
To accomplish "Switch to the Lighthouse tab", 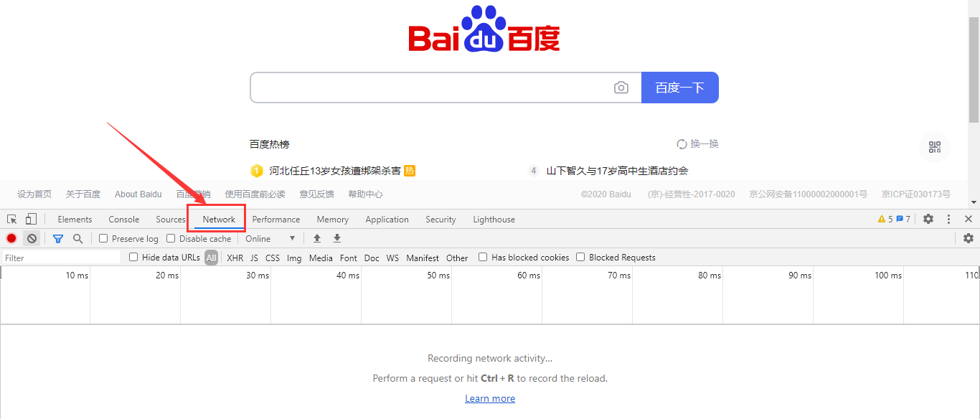I will pyautogui.click(x=494, y=219).
